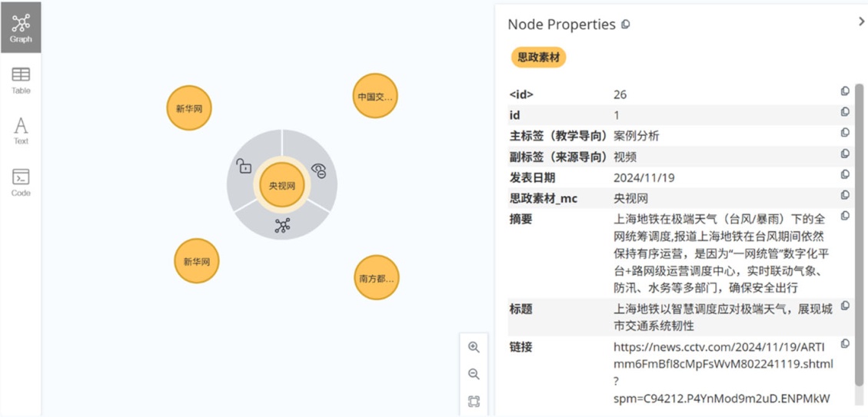Copy the 摘要 property value
This screenshot has width=868, height=417.
(x=845, y=217)
